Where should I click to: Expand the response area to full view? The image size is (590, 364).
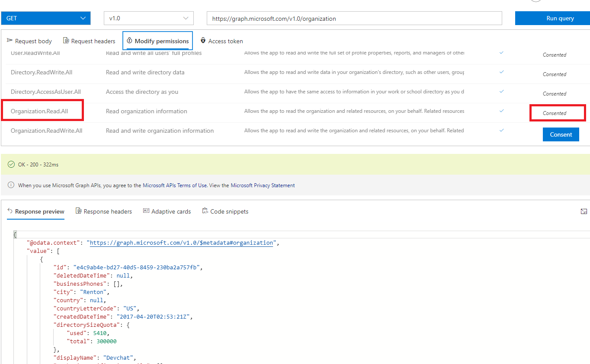click(584, 211)
